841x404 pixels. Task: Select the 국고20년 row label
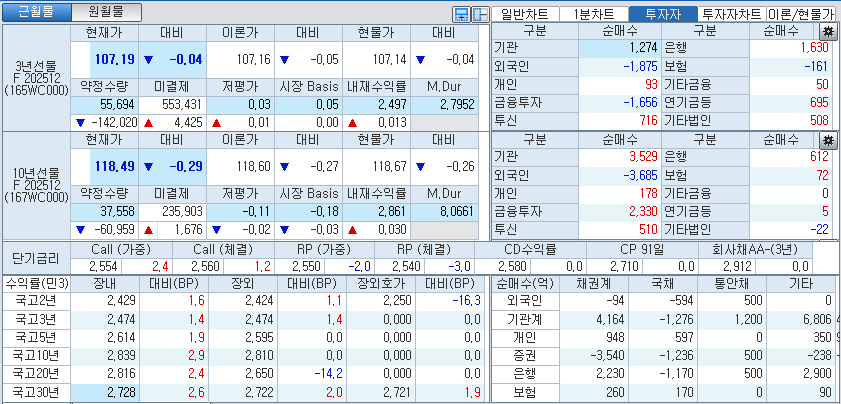coord(36,374)
